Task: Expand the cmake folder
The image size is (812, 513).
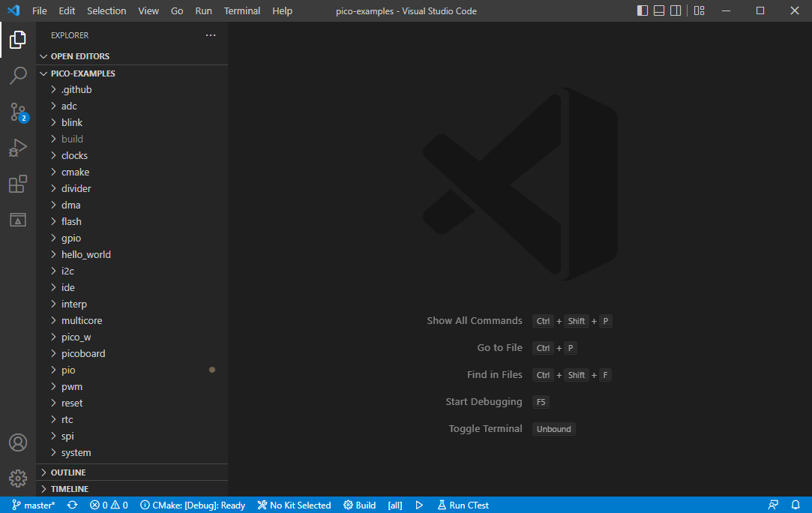Action: pyautogui.click(x=132, y=172)
